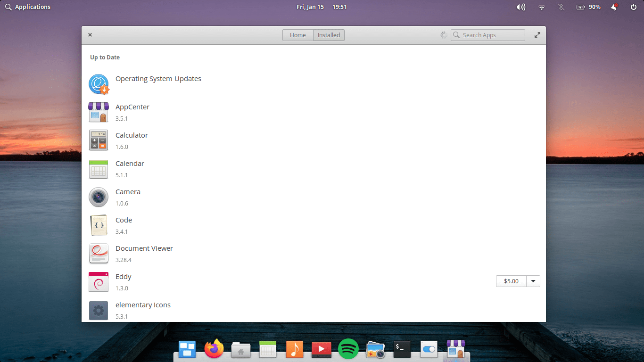This screenshot has height=362, width=644.
Task: Open Multitasking View from the dock
Action: (x=187, y=349)
